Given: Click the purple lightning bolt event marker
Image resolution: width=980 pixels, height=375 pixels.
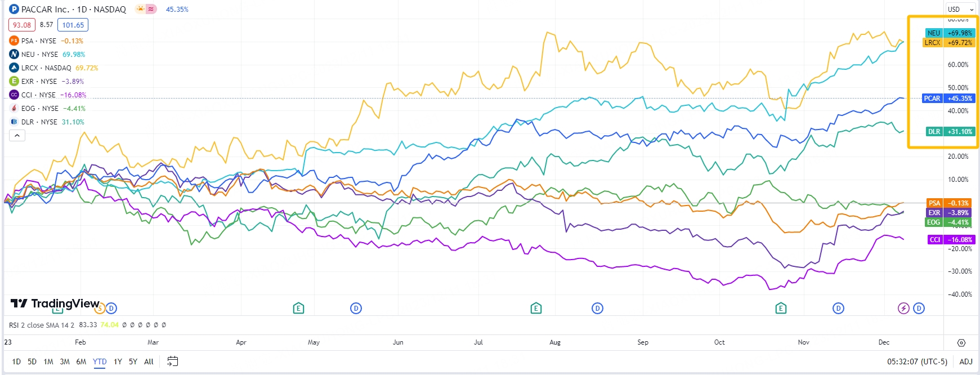Looking at the screenshot, I should tap(903, 309).
